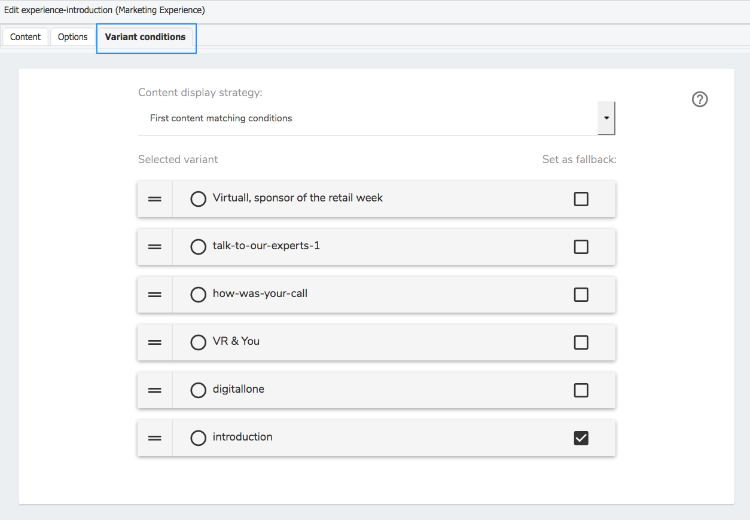Grab the drag handle for Virtuall sponsor variant
750x520 pixels.
[x=154, y=199]
